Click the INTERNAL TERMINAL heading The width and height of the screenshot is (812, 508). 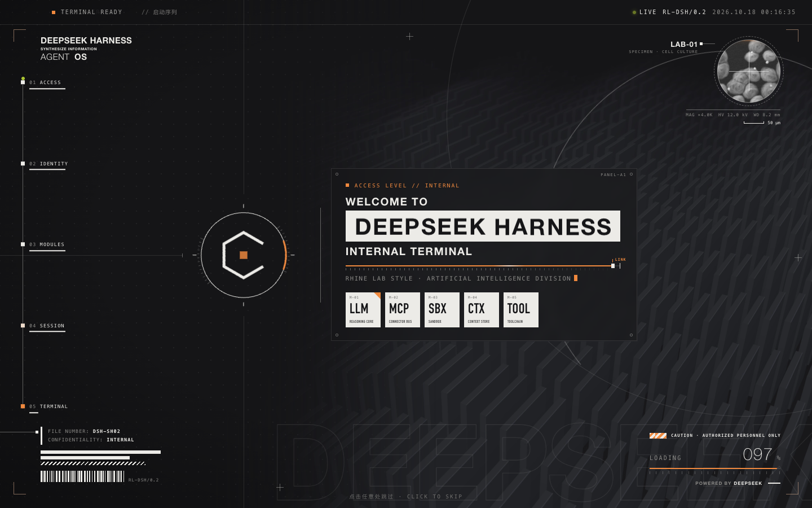409,252
